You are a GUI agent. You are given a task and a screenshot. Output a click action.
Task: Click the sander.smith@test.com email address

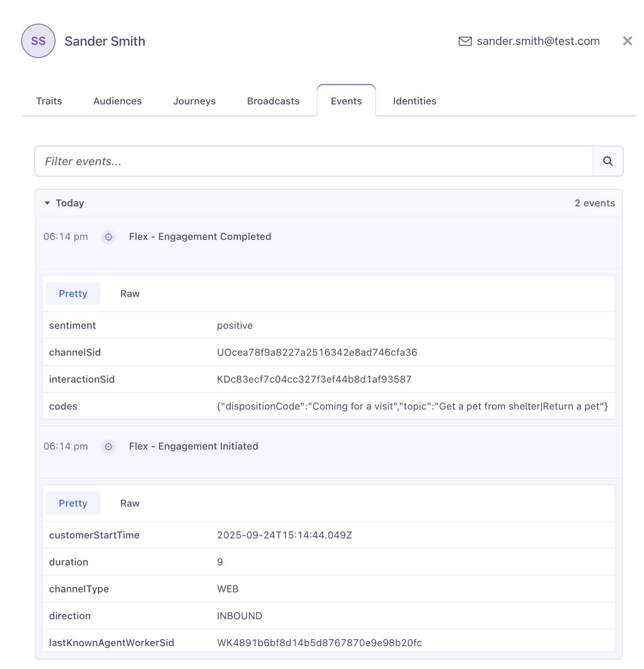pyautogui.click(x=538, y=41)
